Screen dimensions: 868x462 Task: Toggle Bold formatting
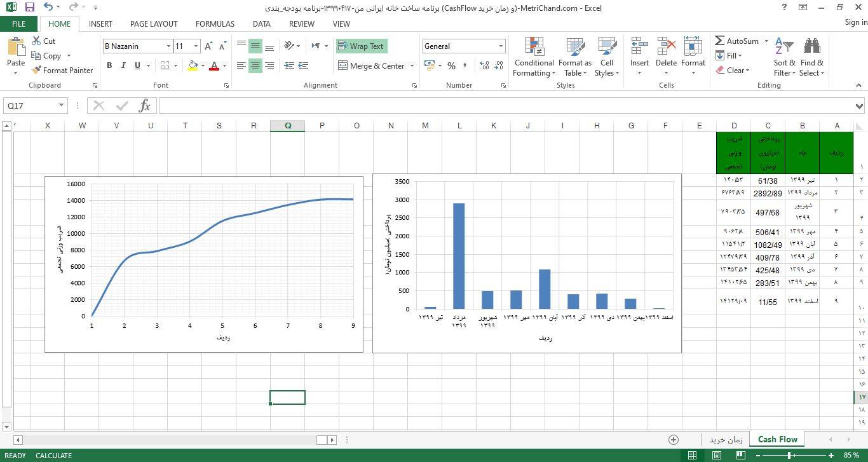(x=109, y=65)
